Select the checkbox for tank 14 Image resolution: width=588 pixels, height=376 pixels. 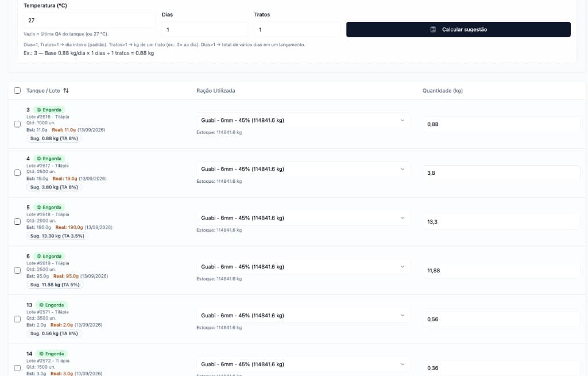[17, 368]
